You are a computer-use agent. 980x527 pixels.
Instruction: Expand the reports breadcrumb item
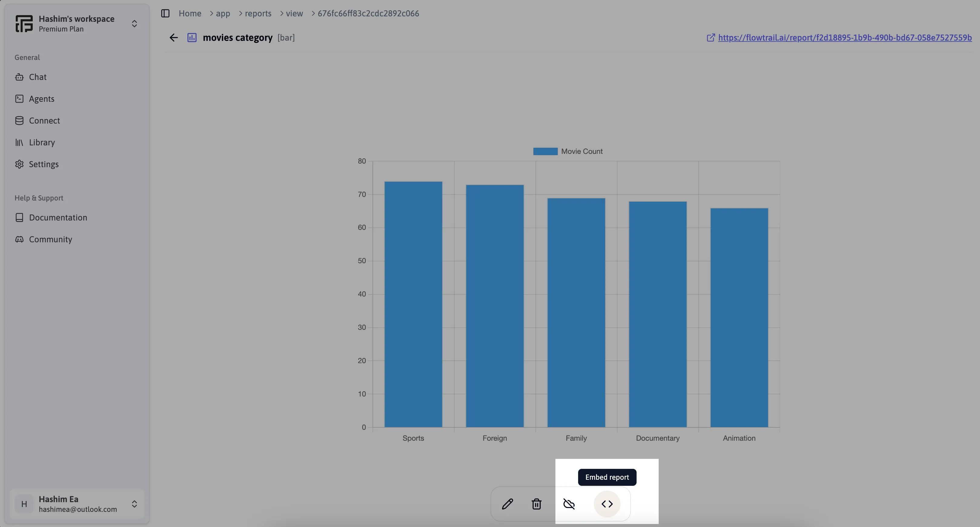tap(258, 13)
